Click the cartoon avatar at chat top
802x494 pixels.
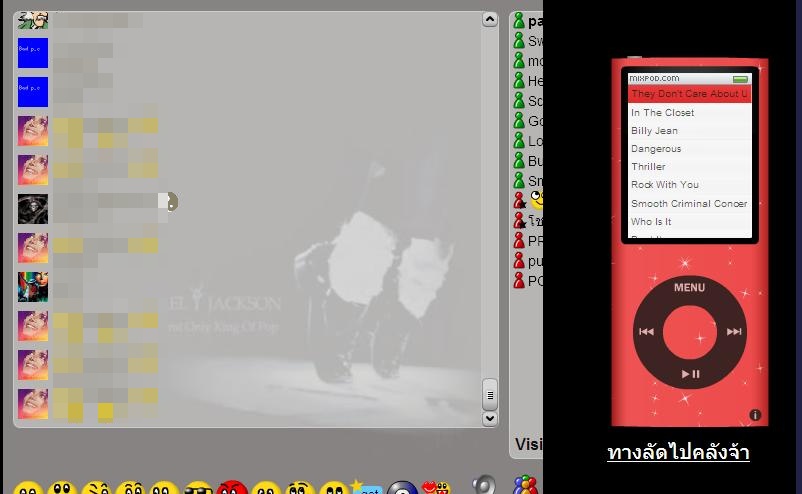point(33,20)
